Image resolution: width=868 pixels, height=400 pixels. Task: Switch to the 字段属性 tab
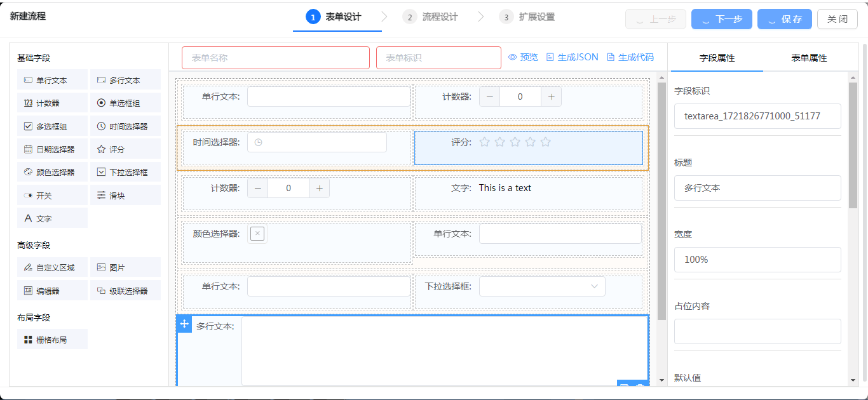point(717,58)
